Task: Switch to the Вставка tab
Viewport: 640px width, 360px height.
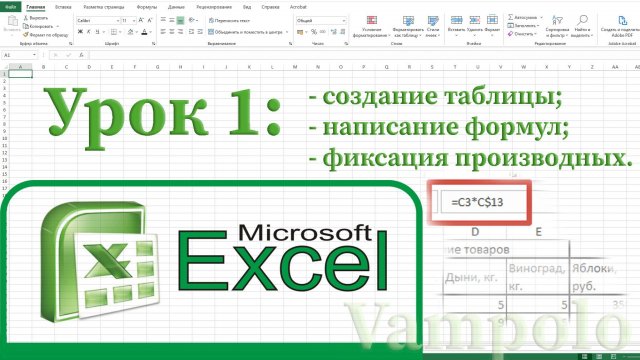Action: [x=63, y=7]
